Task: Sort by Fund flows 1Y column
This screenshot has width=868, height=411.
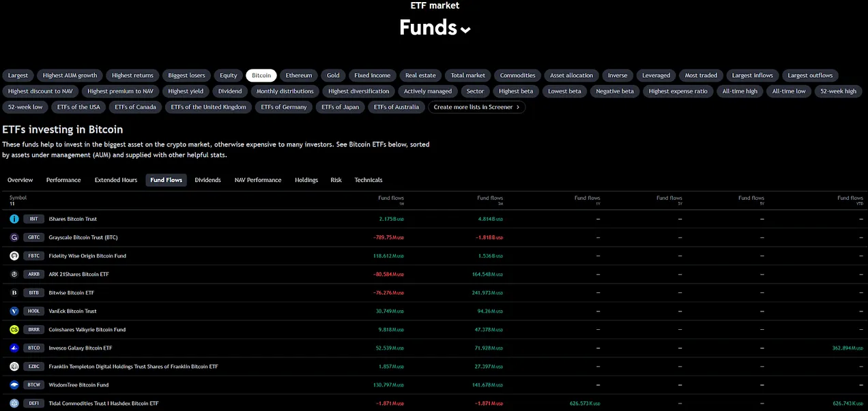Action: [587, 200]
